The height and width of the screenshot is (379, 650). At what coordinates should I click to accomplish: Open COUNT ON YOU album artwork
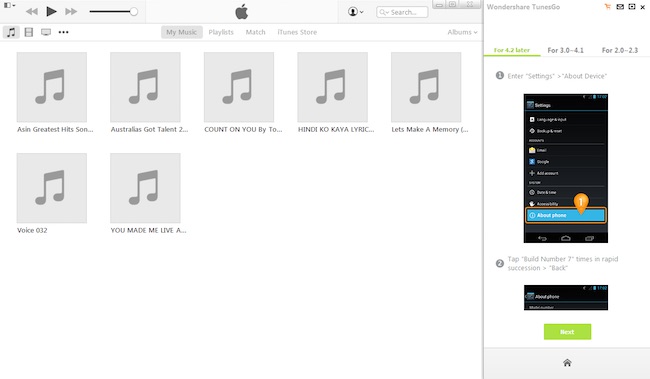[239, 87]
